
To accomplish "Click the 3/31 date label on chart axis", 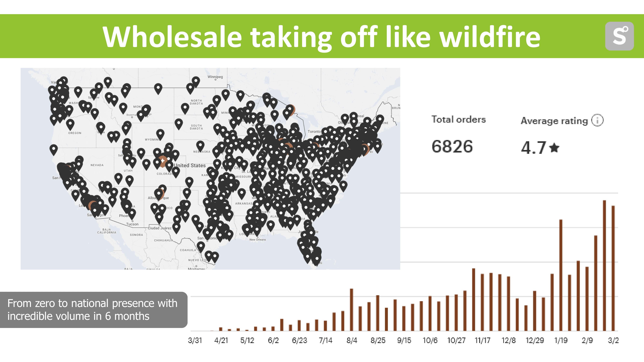I will click(x=195, y=340).
